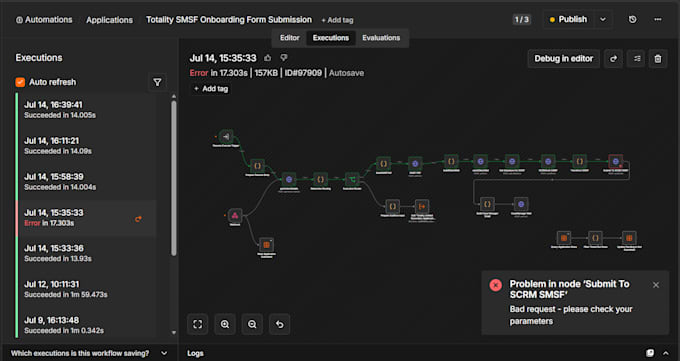This screenshot has height=361, width=680.
Task: Select the code node right after the start trigger
Action: click(257, 166)
